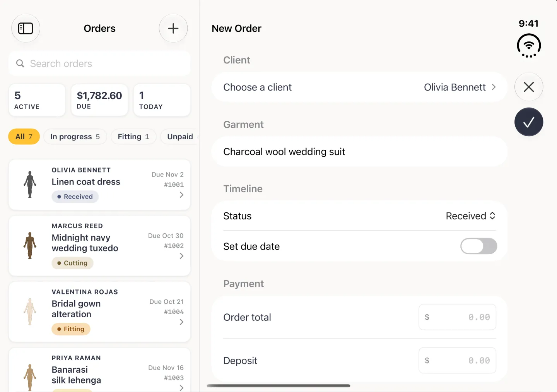Open the Linen coat dress order

(x=99, y=185)
